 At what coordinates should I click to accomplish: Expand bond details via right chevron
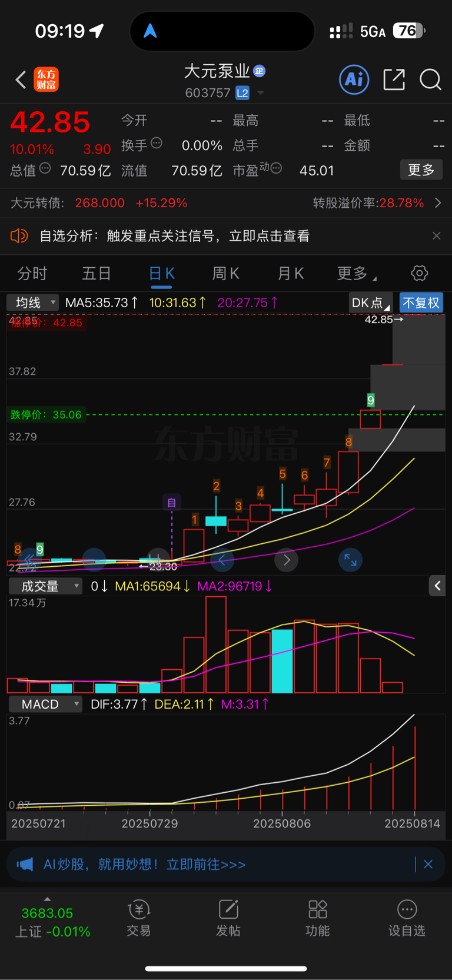coord(438,203)
